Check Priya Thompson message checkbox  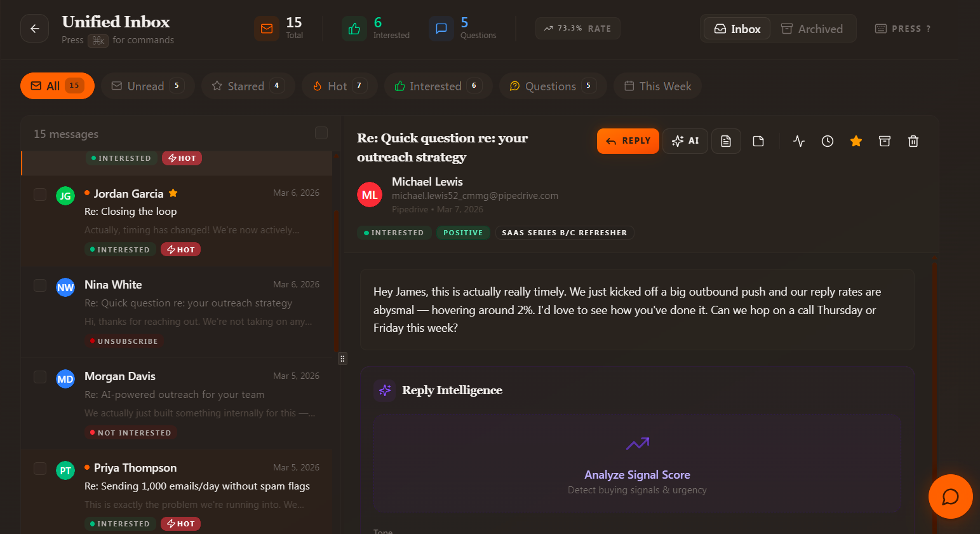[40, 469]
